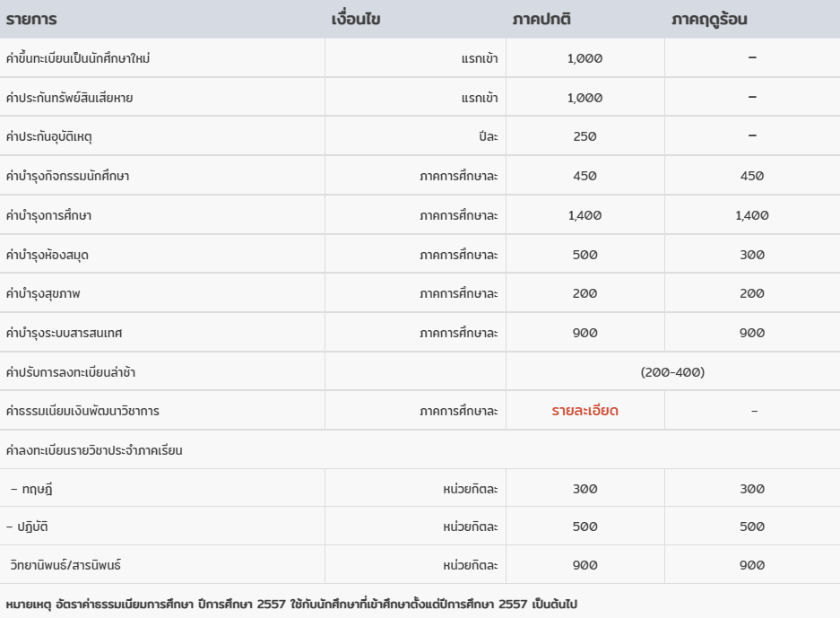The width and height of the screenshot is (840, 618).
Task: Select the "ภาคฤดูร้อน" column header
Action: (x=709, y=19)
